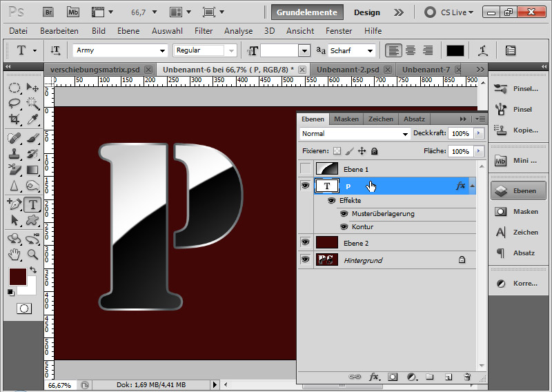The width and height of the screenshot is (552, 392).
Task: Choose the Hand tool
Action: coord(14,254)
